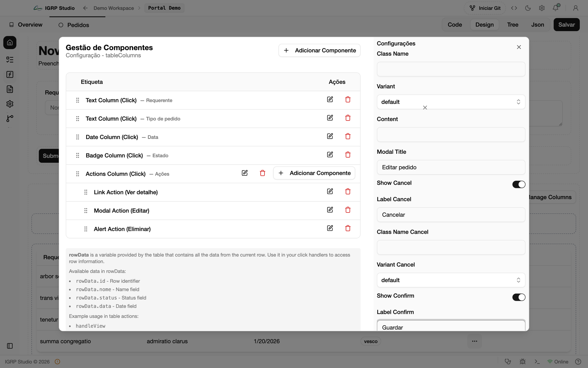Open the Overview tab
The height and width of the screenshot is (368, 588).
[x=26, y=25]
